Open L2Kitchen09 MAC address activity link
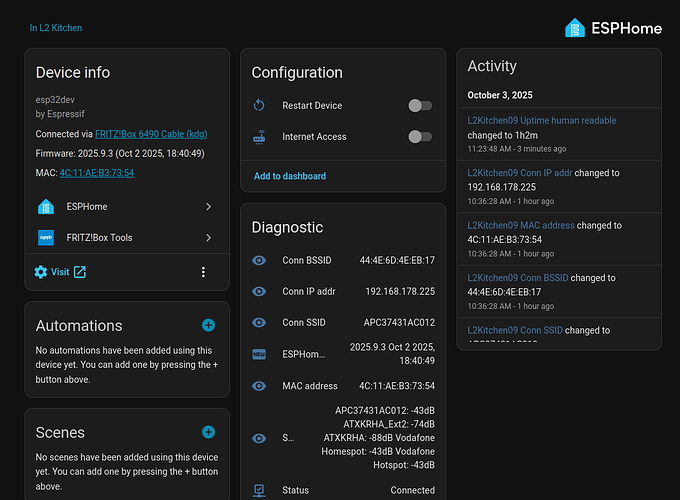This screenshot has width=680, height=500. (x=520, y=225)
